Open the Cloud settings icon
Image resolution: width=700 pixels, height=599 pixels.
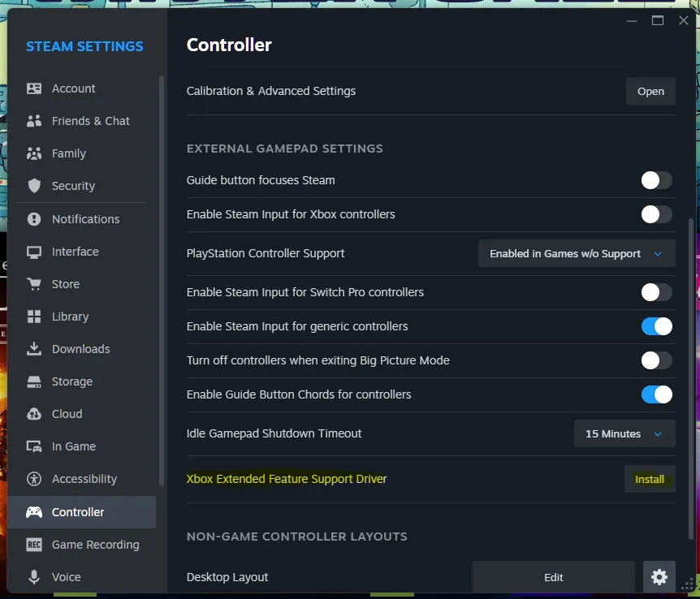(34, 413)
